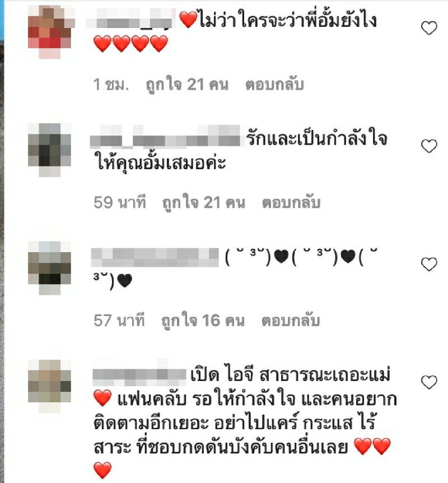The image size is (448, 483).
Task: Click ตอบกลับ under the 1 ชม. comment
Action: pos(274,85)
